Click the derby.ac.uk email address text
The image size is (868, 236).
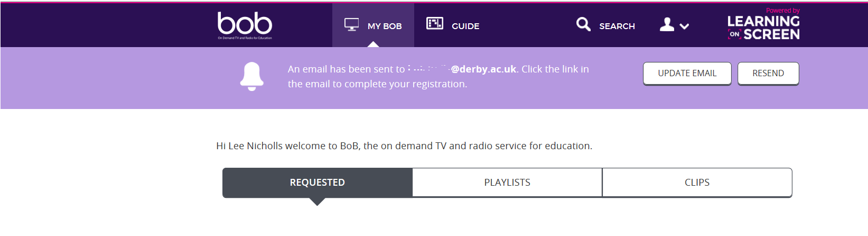[x=462, y=69]
